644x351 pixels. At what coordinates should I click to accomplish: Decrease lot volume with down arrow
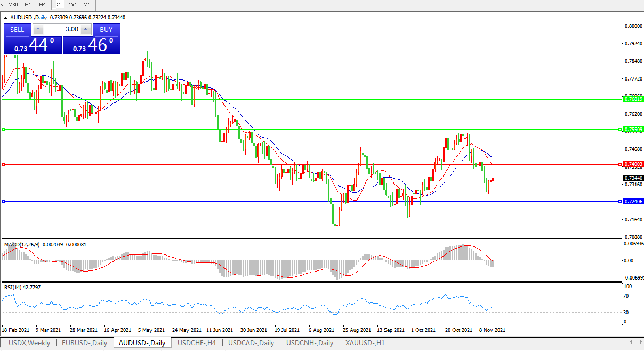38,29
